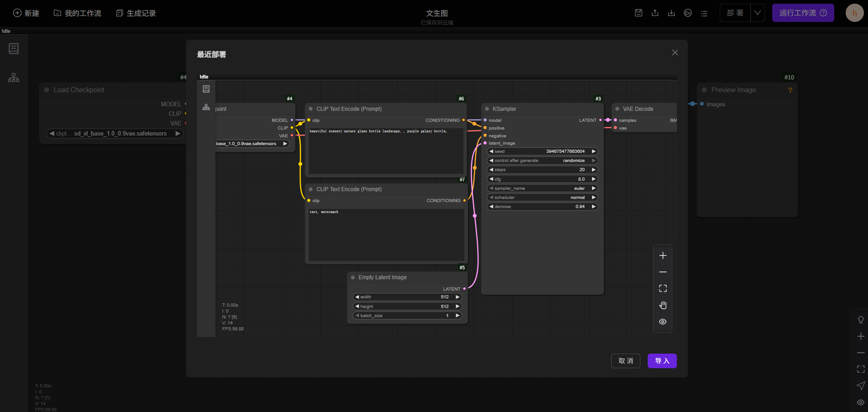Click the upload/export icon in top toolbar
868x412 pixels.
655,13
